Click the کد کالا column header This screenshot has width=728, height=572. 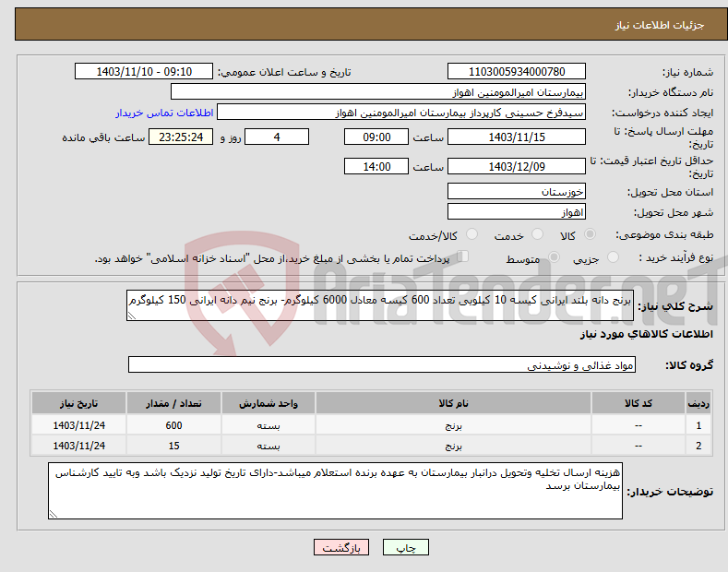(638, 403)
